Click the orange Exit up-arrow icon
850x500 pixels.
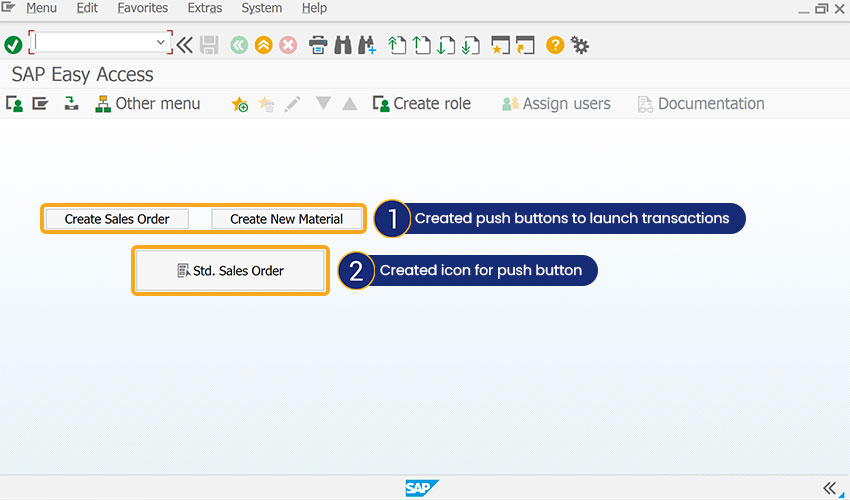point(264,45)
